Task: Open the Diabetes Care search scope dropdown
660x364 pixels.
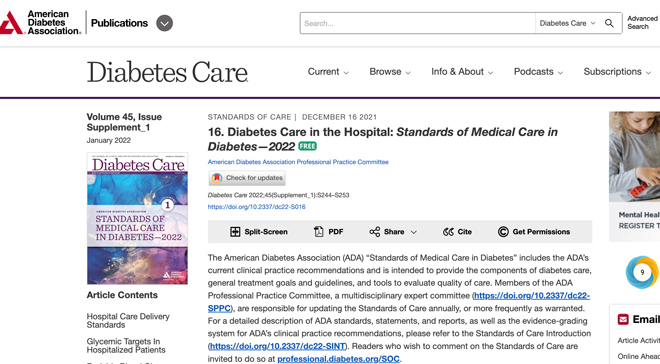Action: (x=567, y=23)
